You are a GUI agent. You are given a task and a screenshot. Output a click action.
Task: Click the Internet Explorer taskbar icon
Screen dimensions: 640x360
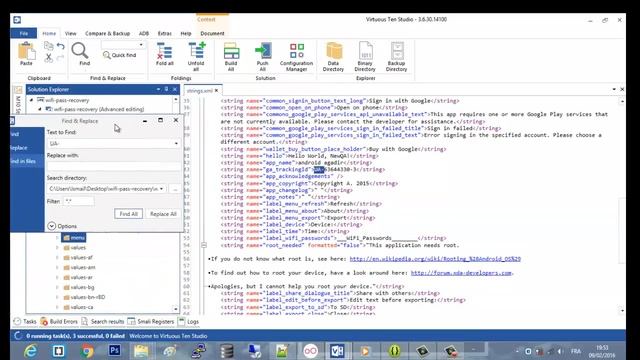click(x=31, y=351)
